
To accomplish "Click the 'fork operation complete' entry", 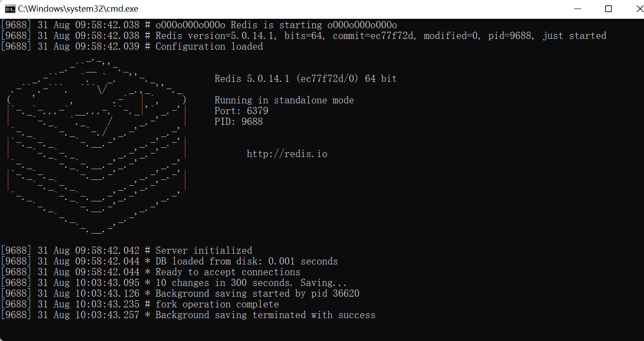I will [217, 304].
